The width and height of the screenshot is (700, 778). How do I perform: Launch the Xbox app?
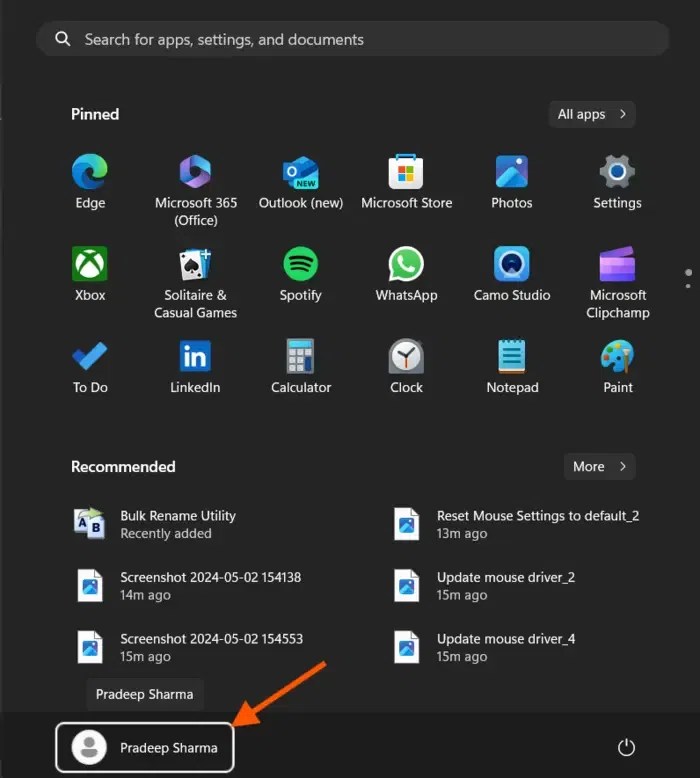pos(90,274)
